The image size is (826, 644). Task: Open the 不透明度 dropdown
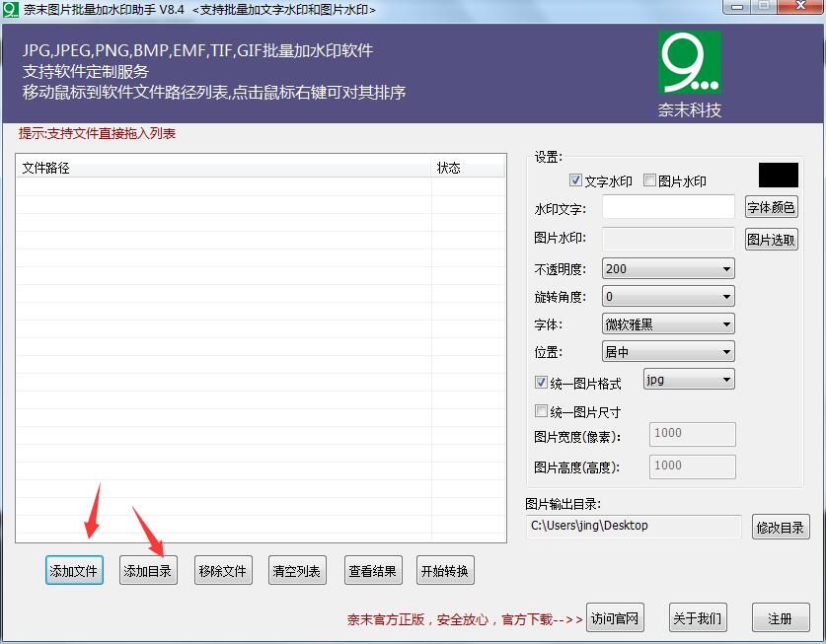(x=668, y=268)
